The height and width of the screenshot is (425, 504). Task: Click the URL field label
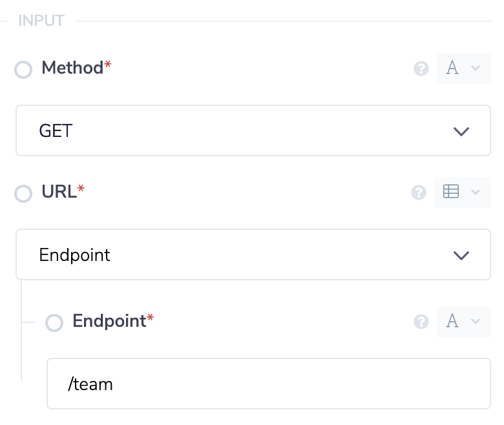(59, 191)
